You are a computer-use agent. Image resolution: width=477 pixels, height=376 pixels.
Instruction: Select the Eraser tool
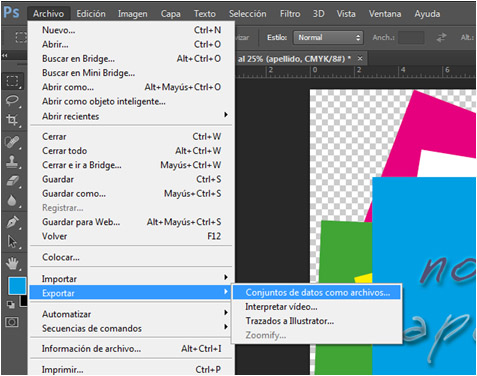[x=12, y=181]
